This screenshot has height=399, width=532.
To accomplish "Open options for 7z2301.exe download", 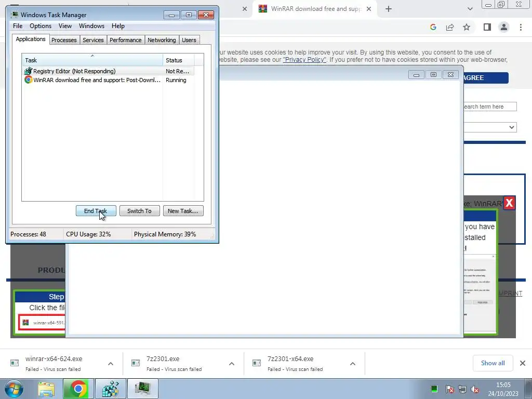I will [232, 364].
